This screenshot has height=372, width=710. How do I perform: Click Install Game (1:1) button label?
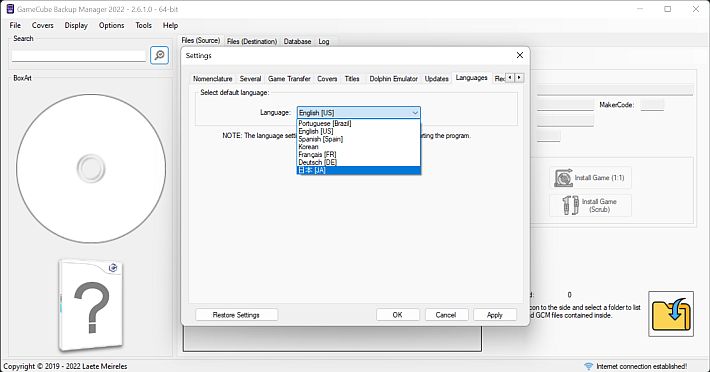click(599, 178)
